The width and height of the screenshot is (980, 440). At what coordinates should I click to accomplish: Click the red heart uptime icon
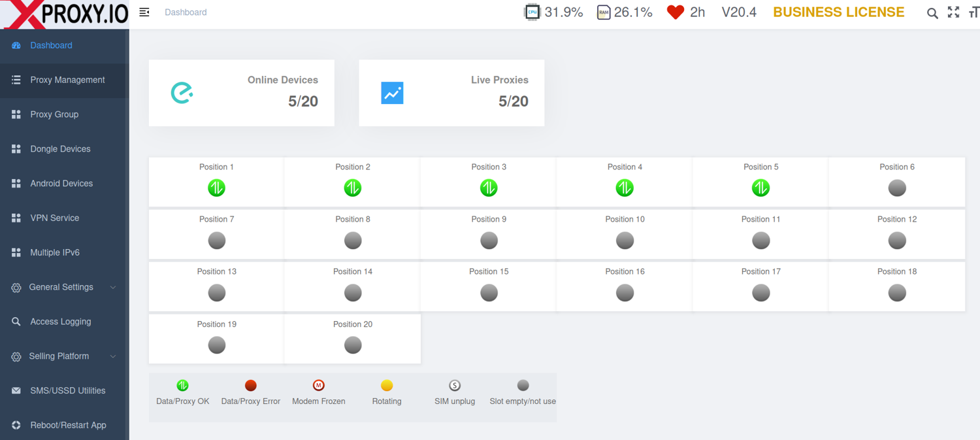coord(676,12)
